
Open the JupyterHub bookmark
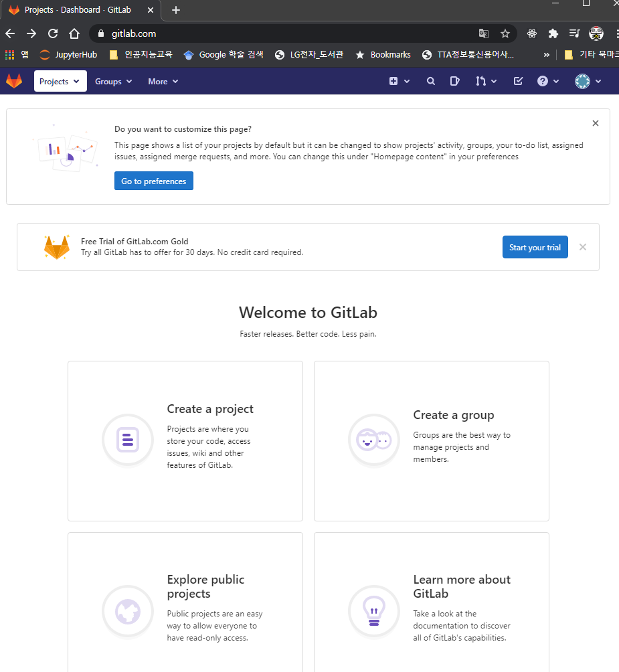pyautogui.click(x=68, y=54)
